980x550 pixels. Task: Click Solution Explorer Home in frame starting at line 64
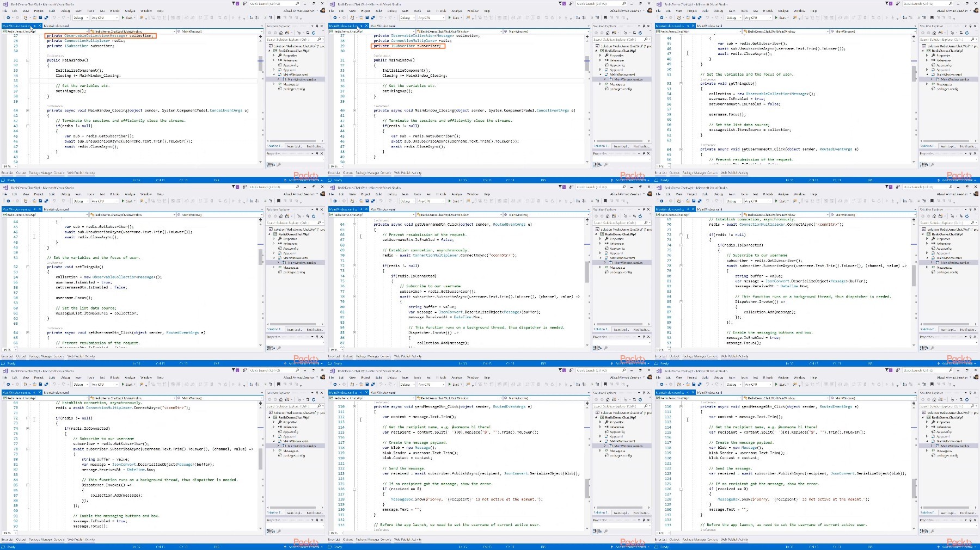(x=608, y=216)
